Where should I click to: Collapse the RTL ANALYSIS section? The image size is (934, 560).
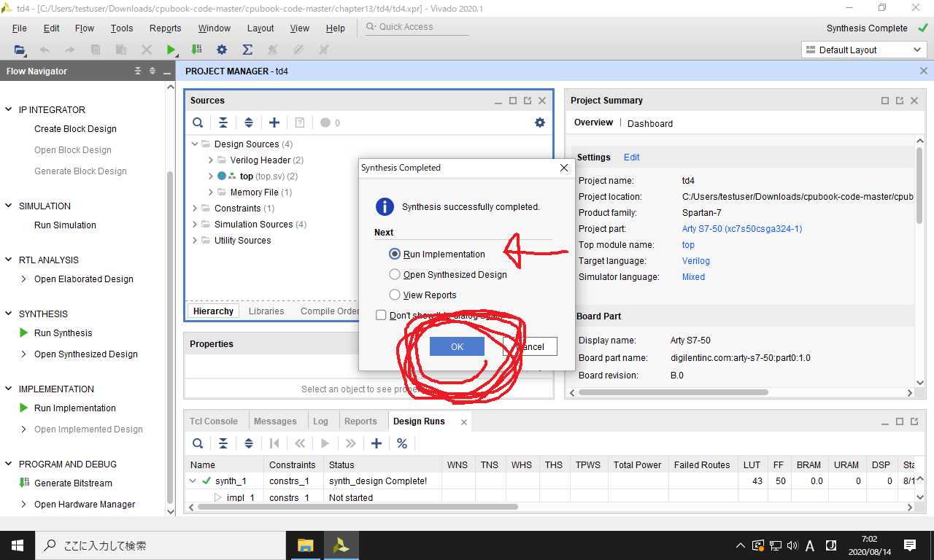[9, 260]
